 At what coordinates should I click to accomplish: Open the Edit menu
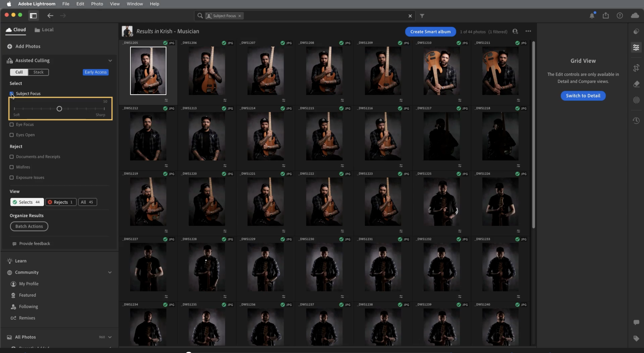[x=80, y=4]
